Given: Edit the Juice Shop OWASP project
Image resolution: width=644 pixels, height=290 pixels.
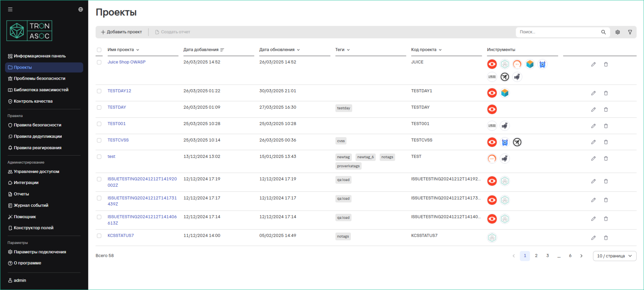Looking at the screenshot, I should click(x=593, y=64).
